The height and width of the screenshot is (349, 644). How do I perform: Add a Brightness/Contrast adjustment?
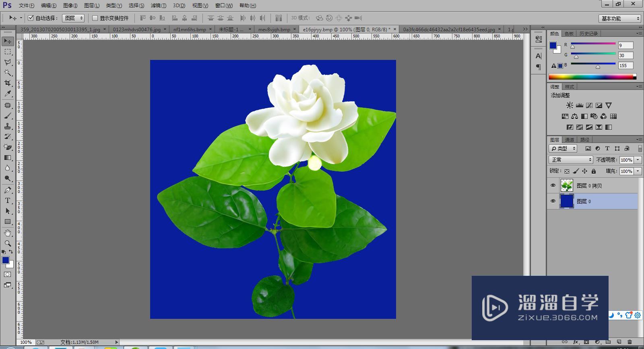(570, 105)
